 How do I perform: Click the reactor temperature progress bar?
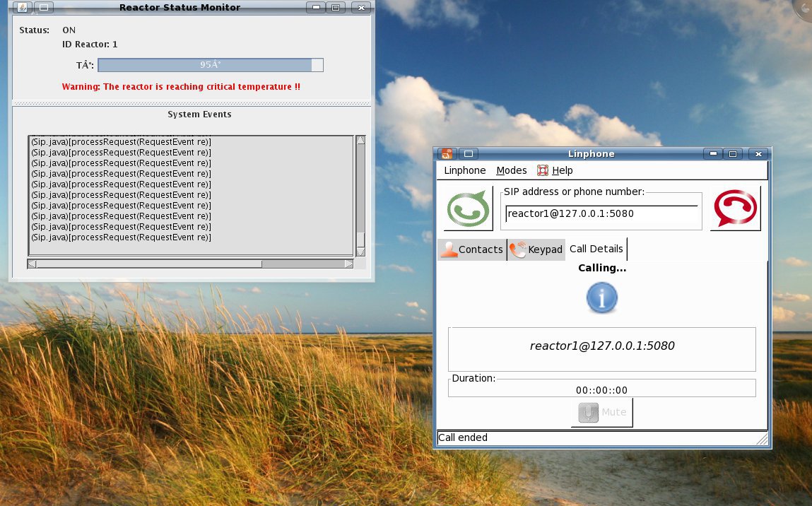click(211, 65)
